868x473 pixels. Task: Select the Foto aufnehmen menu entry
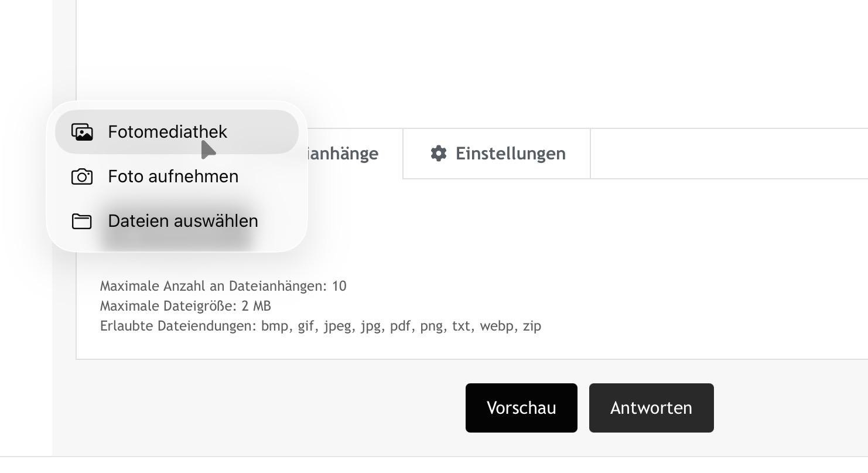tap(173, 176)
